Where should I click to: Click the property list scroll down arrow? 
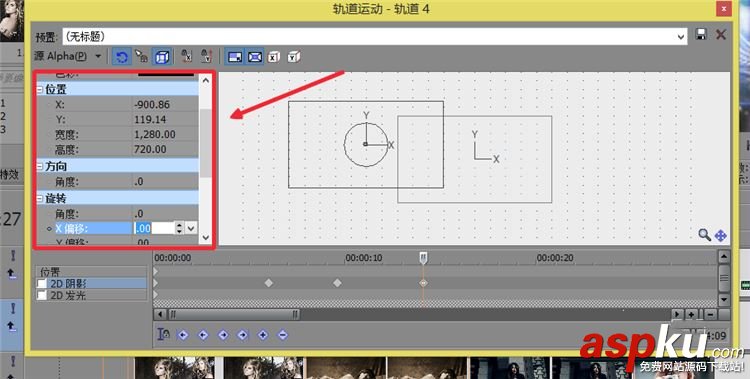pyautogui.click(x=206, y=237)
